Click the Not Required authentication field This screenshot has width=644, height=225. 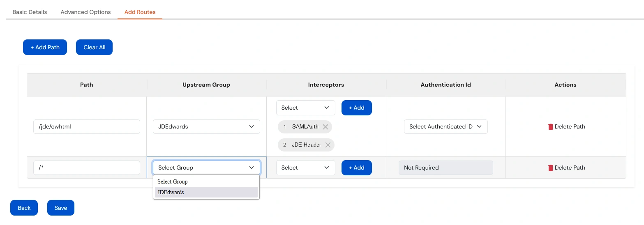pos(446,168)
